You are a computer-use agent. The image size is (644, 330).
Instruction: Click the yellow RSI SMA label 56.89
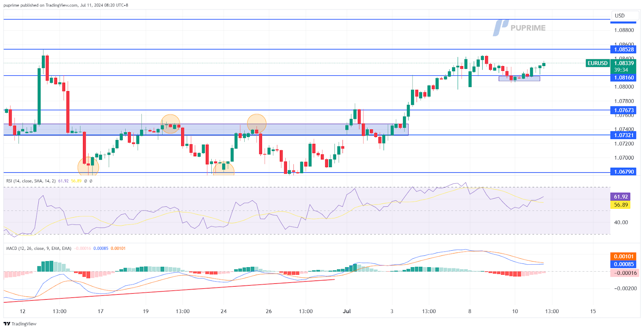(x=620, y=205)
